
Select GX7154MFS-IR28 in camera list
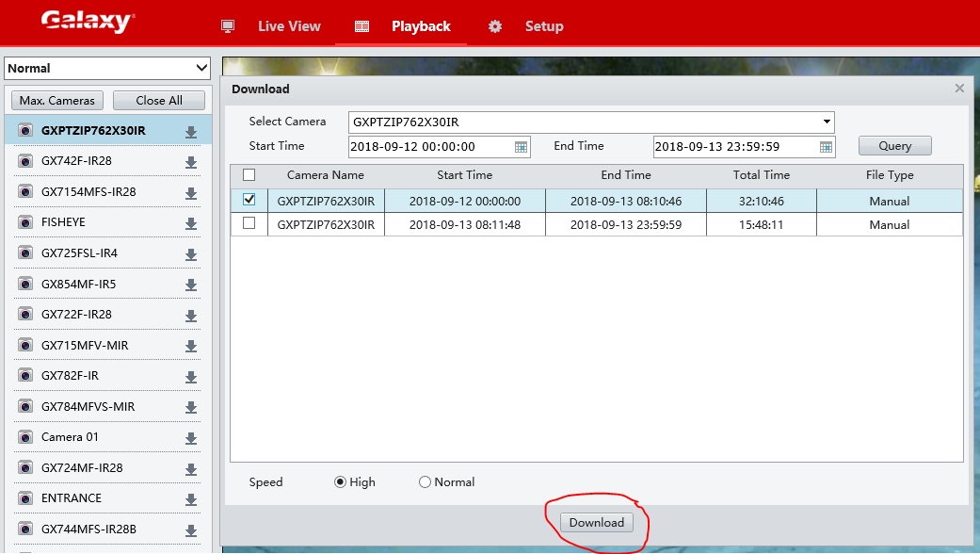pyautogui.click(x=88, y=192)
